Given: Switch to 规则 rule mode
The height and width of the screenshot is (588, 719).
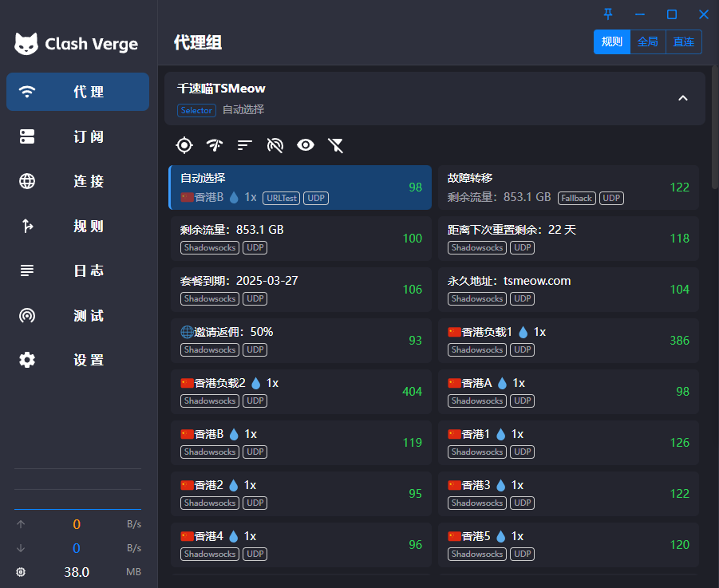Looking at the screenshot, I should click(612, 41).
